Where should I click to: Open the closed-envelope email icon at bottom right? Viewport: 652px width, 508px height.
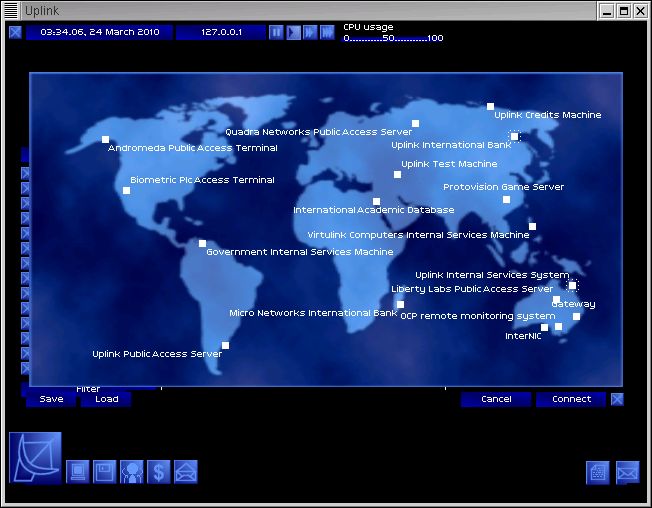[627, 473]
